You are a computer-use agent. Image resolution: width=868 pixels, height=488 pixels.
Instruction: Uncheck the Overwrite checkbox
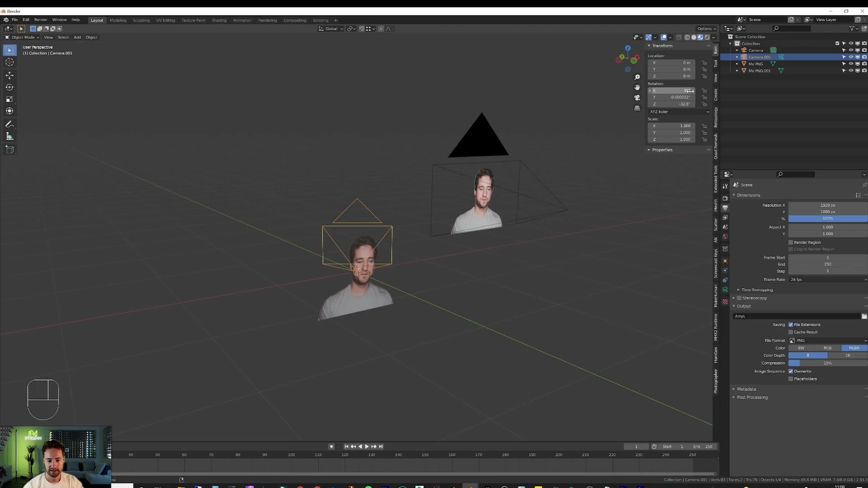[x=791, y=371]
